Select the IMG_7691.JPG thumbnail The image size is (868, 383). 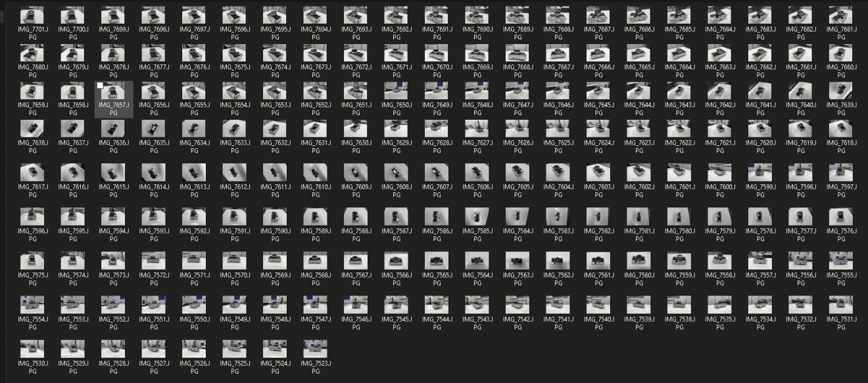point(437,16)
